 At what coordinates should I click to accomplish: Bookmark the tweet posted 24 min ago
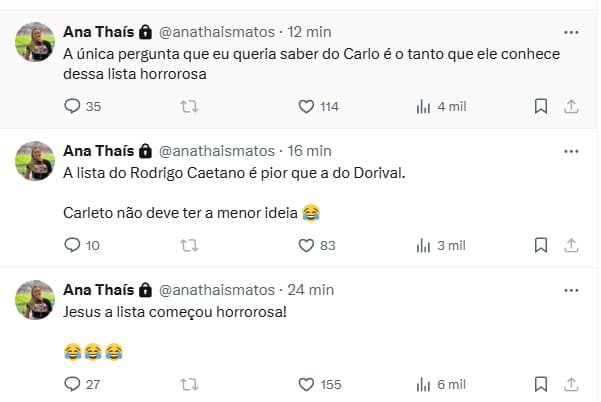coord(540,384)
